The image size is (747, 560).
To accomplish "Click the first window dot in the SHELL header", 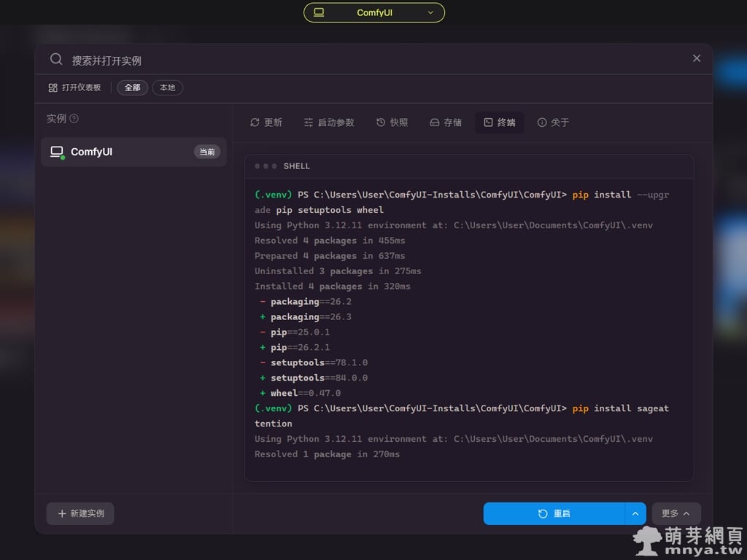I will point(258,166).
